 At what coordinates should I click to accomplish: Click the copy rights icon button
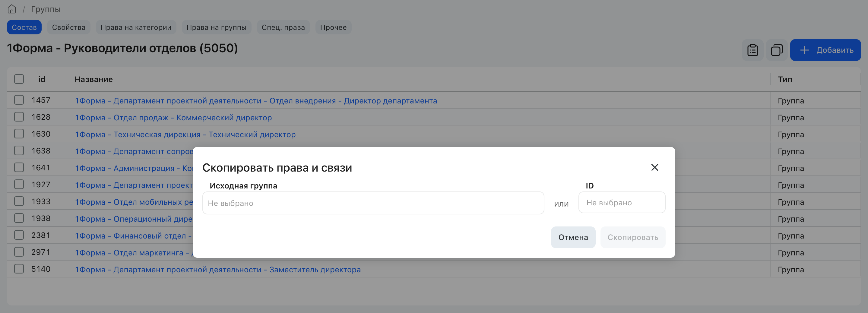(x=777, y=50)
